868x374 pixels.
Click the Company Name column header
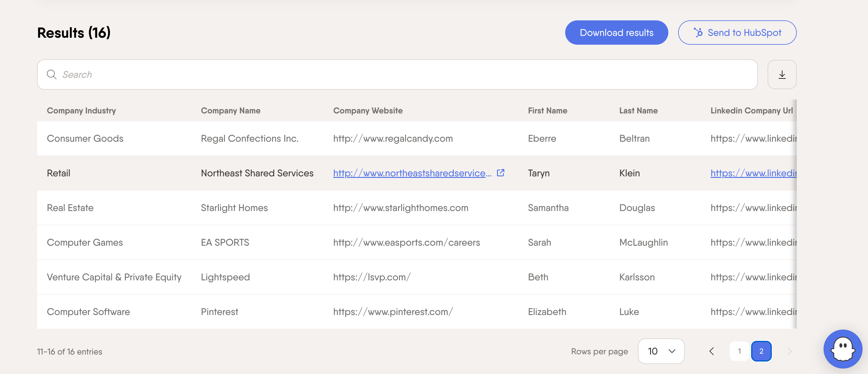230,110
